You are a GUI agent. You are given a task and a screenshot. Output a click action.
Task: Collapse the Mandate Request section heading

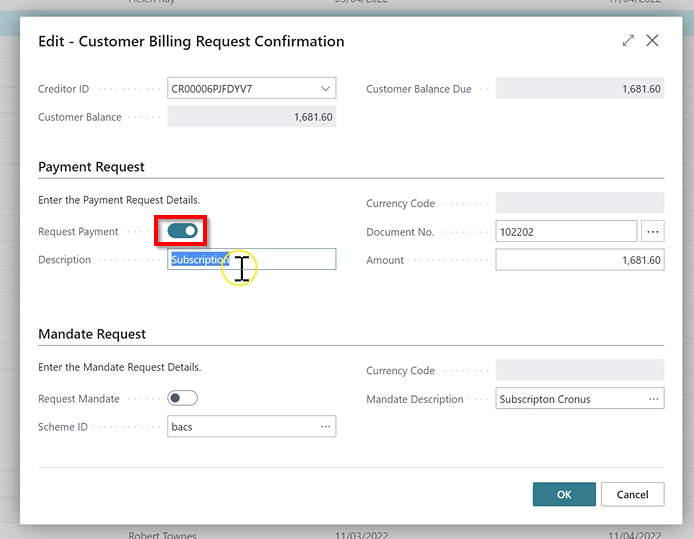point(92,334)
